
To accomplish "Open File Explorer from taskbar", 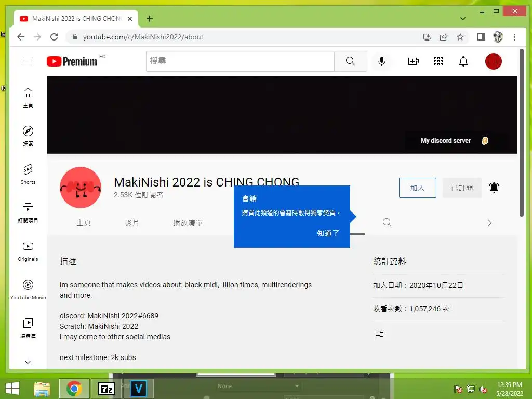I will pos(42,389).
